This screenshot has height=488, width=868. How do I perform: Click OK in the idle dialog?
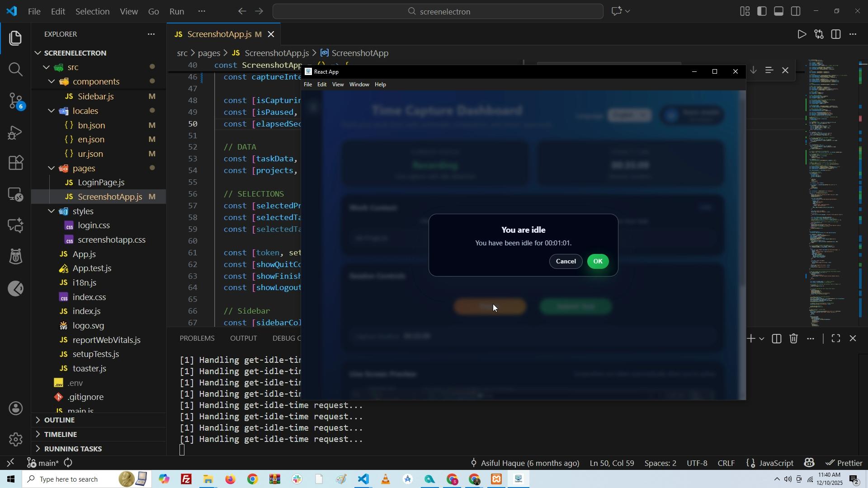[x=598, y=262]
